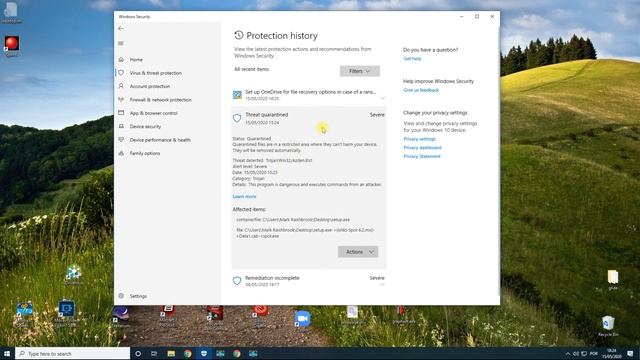
Task: Open Family options section
Action: pyautogui.click(x=145, y=153)
